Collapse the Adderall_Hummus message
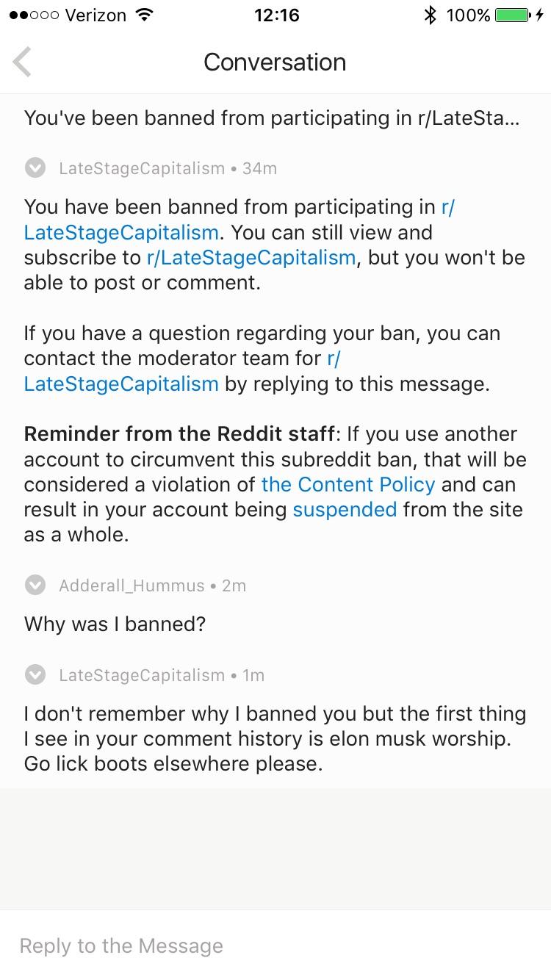The width and height of the screenshot is (551, 980). point(35,586)
